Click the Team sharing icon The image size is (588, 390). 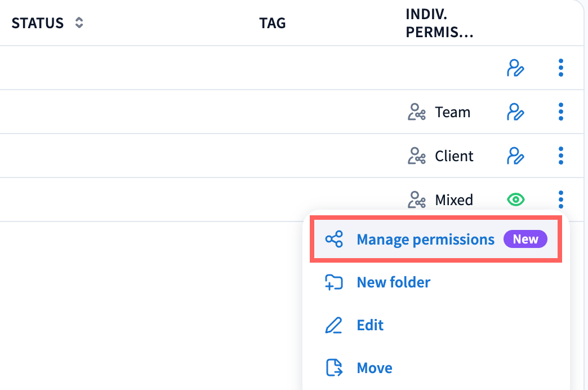point(416,112)
